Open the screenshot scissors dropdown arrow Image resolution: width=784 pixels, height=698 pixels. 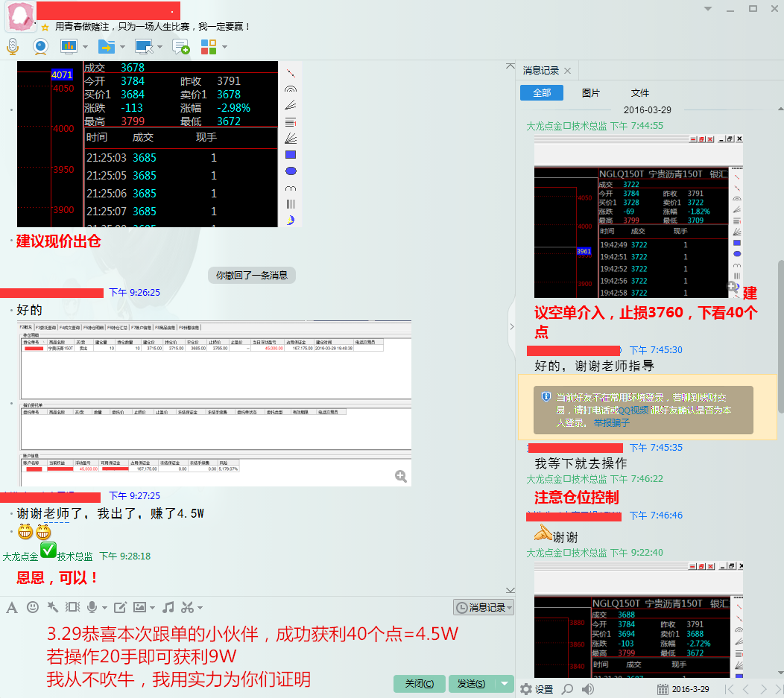(x=199, y=607)
